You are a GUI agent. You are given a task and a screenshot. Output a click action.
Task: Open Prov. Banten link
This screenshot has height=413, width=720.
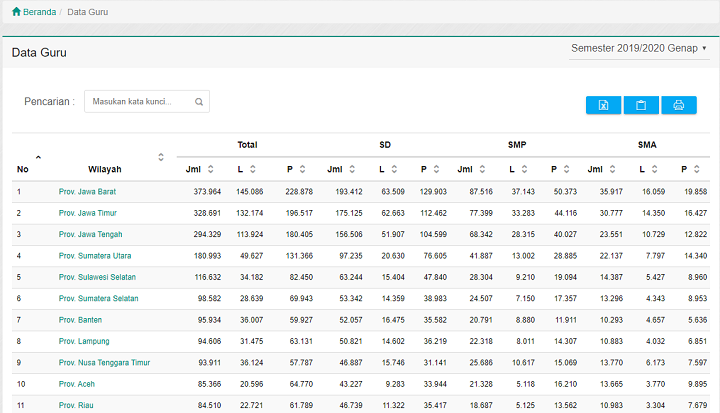tap(80, 320)
